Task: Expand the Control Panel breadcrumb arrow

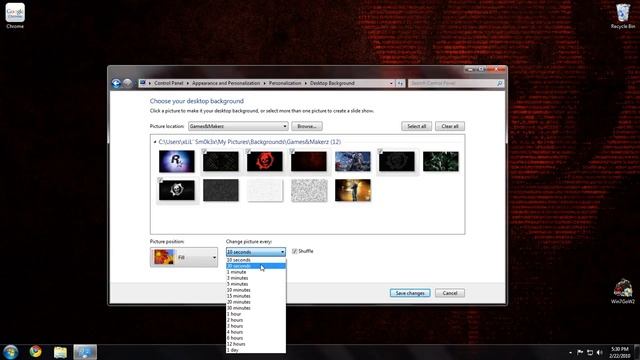Action: pos(188,83)
